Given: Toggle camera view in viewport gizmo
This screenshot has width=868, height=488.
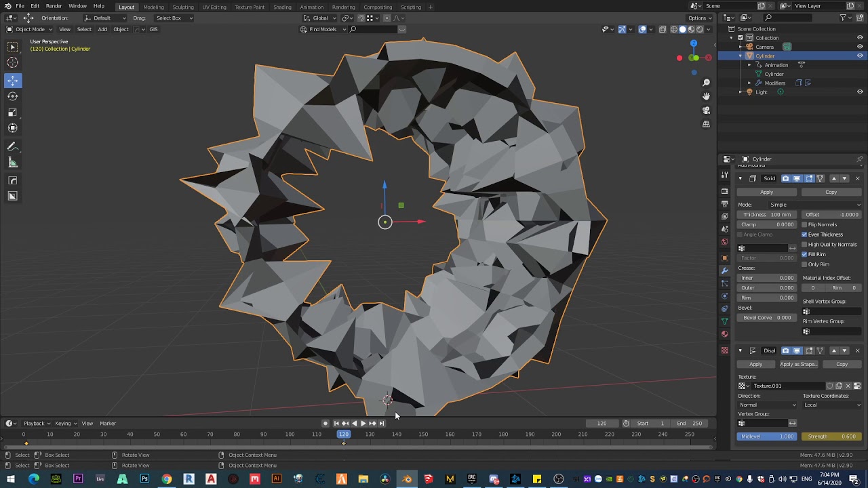Looking at the screenshot, I should [706, 110].
